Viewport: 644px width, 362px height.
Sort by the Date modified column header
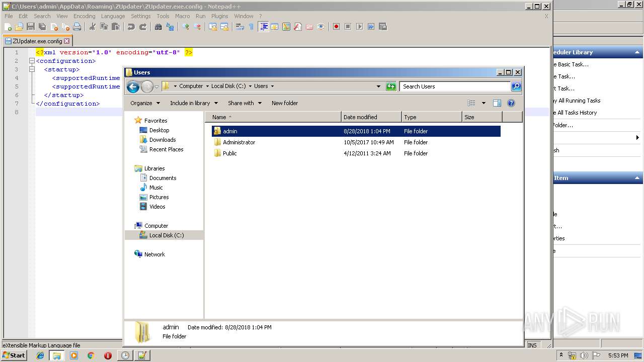coord(371,117)
